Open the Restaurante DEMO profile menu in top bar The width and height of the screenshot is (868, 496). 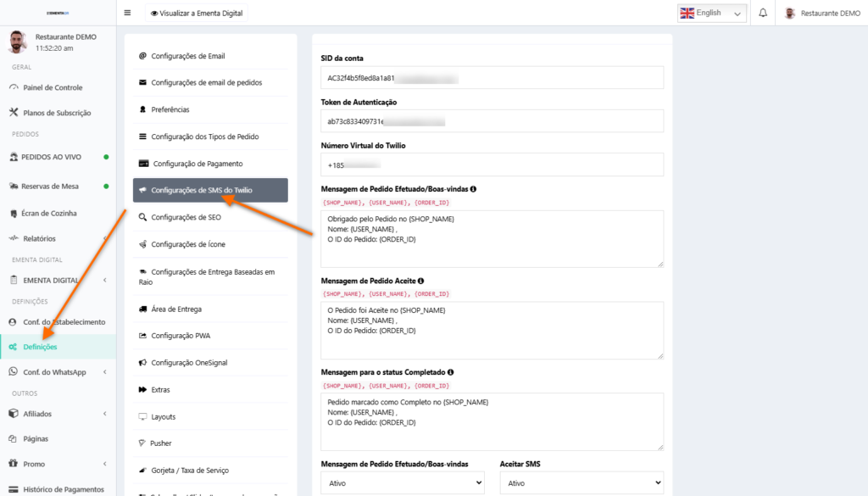coord(821,13)
